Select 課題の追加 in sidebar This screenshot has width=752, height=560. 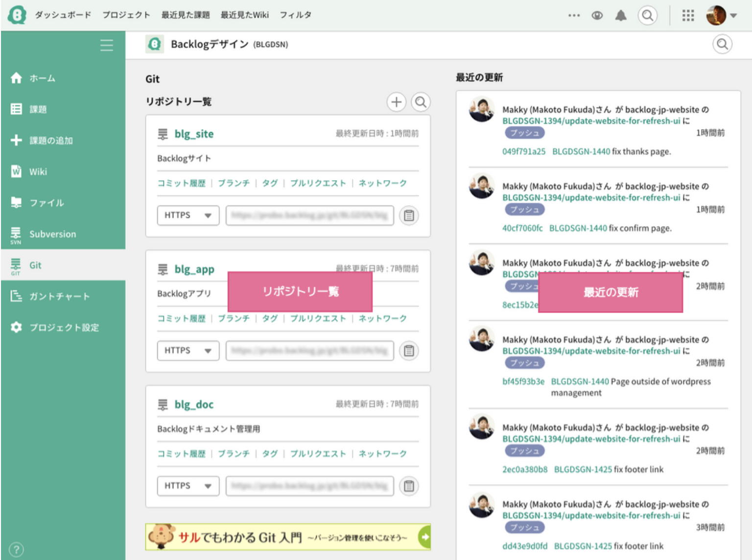[x=63, y=140]
